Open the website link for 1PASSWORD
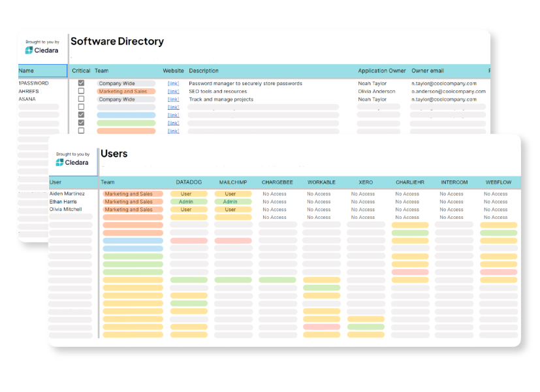 click(x=173, y=84)
